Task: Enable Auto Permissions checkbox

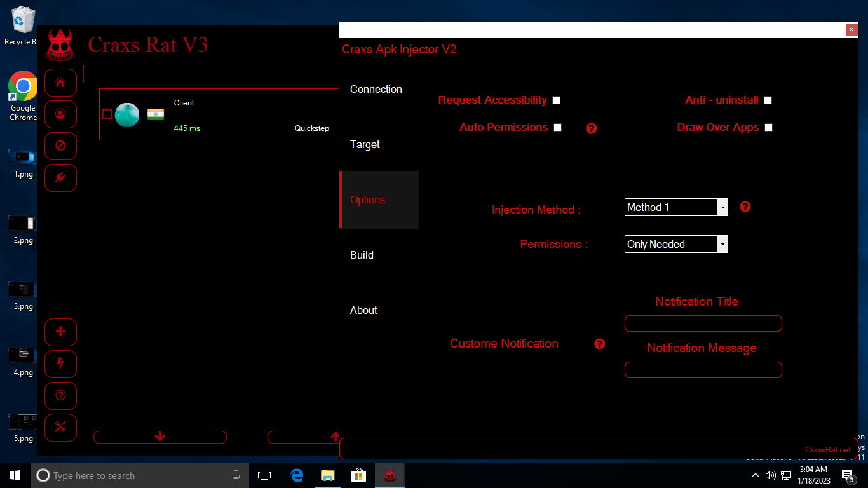Action: pyautogui.click(x=558, y=127)
